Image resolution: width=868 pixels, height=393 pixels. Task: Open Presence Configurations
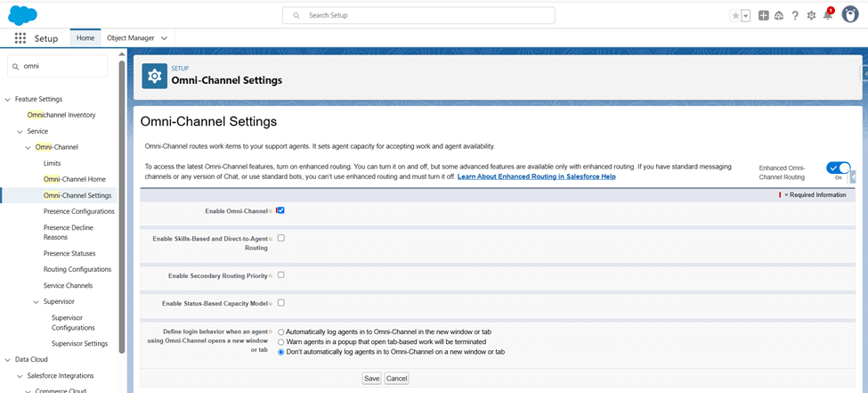coord(79,212)
